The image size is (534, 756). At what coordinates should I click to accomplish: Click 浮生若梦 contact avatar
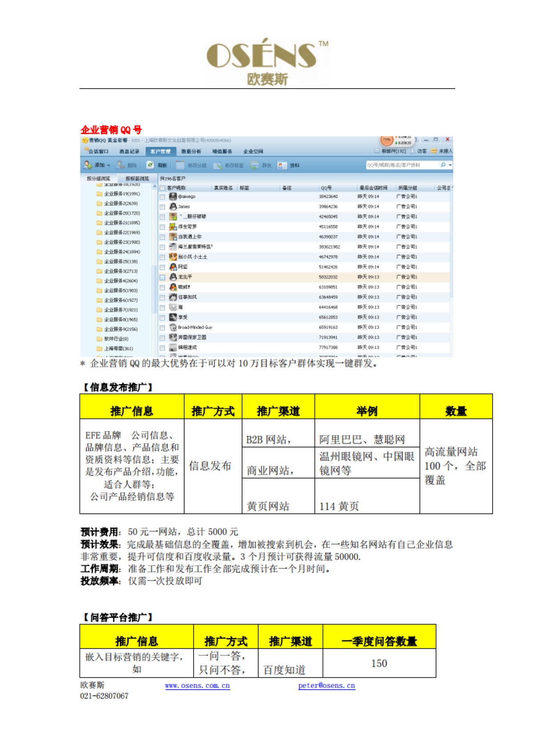[x=173, y=227]
